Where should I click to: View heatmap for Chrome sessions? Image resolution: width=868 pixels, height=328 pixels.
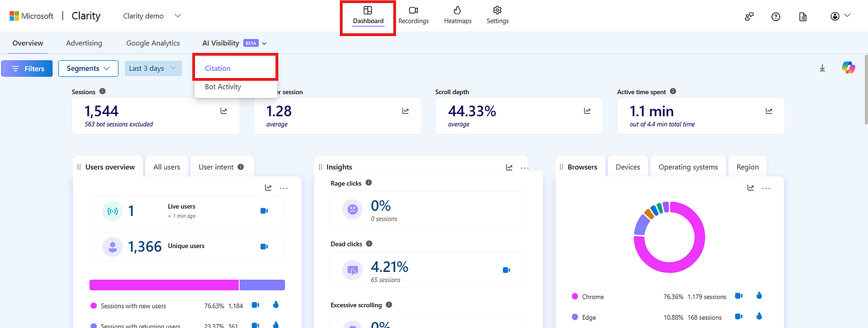[x=759, y=296]
